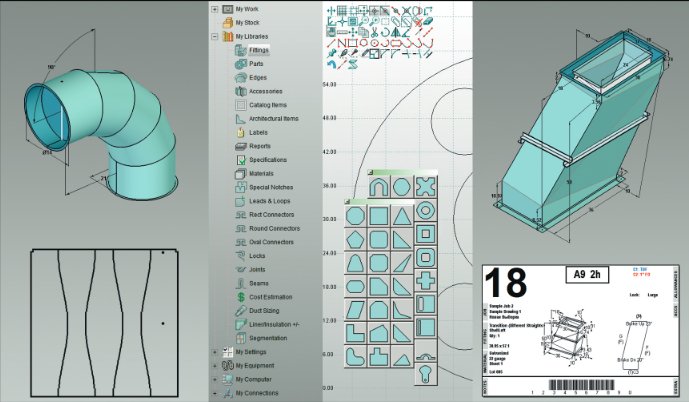Select Duct Sizing from the library list

tap(262, 311)
